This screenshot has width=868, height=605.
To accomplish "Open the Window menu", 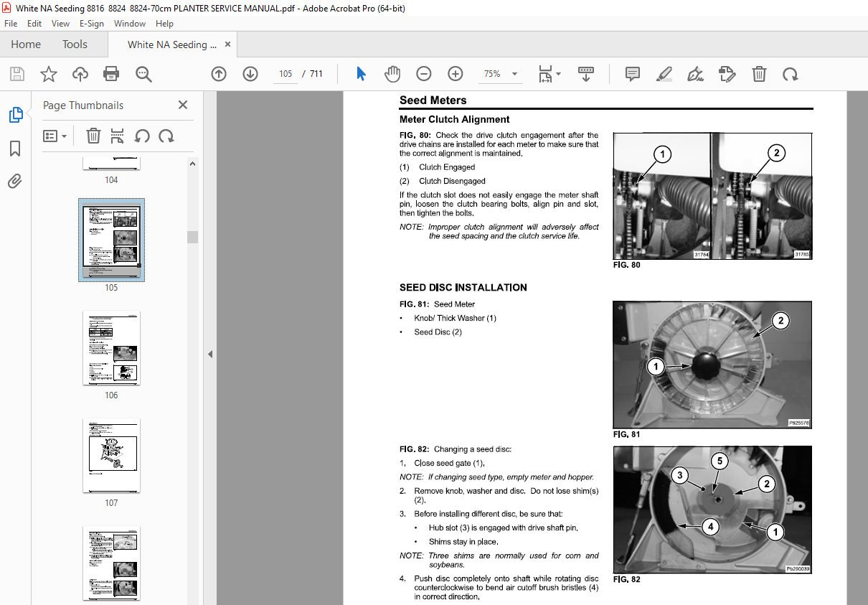I will click(130, 24).
